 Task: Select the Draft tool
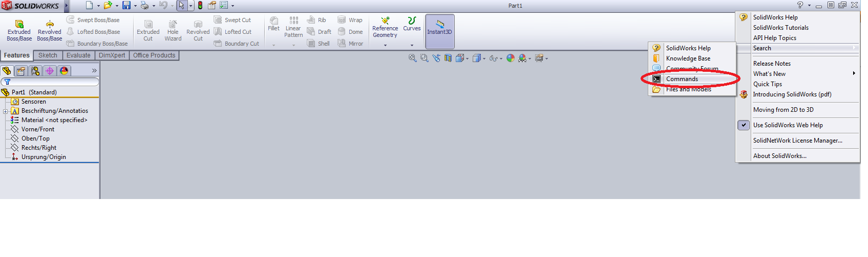coord(319,32)
